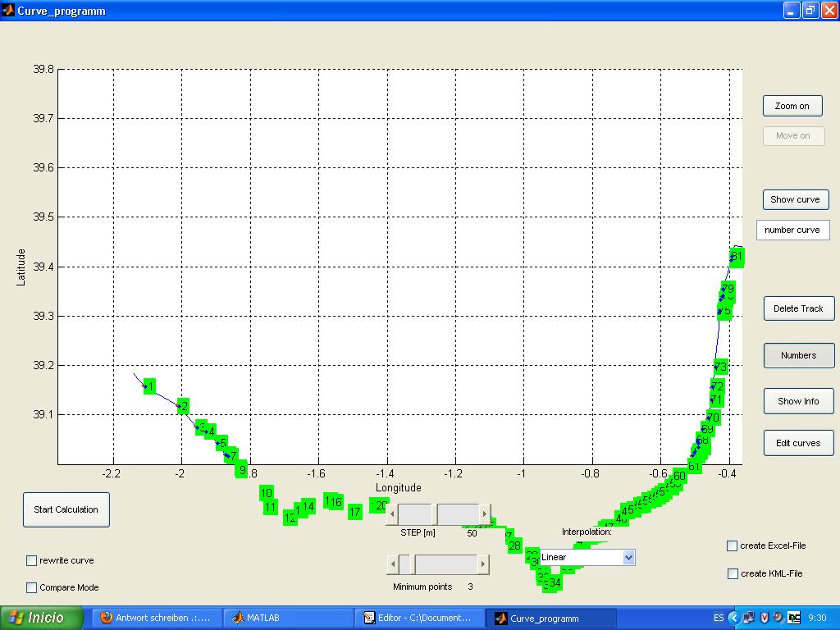
Task: Enable the rewrite curve checkbox
Action: coord(32,561)
